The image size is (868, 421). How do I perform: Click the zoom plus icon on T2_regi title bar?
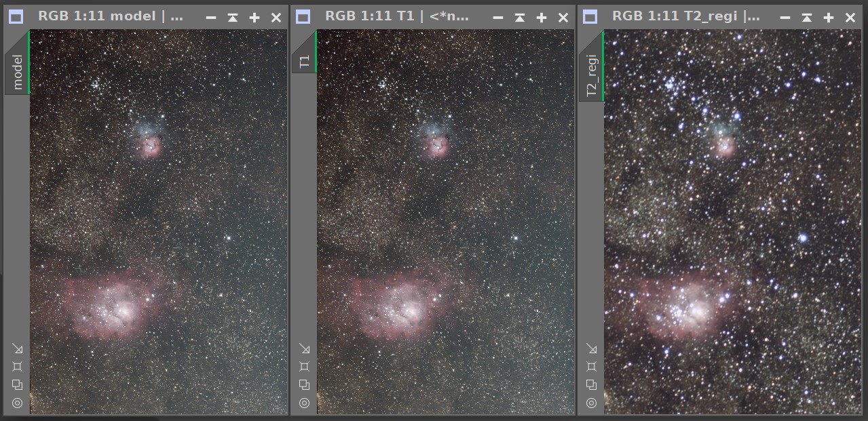(829, 17)
